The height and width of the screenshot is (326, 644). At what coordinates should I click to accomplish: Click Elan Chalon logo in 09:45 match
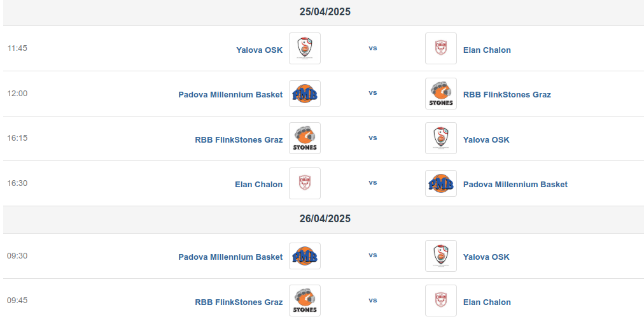[x=441, y=301]
